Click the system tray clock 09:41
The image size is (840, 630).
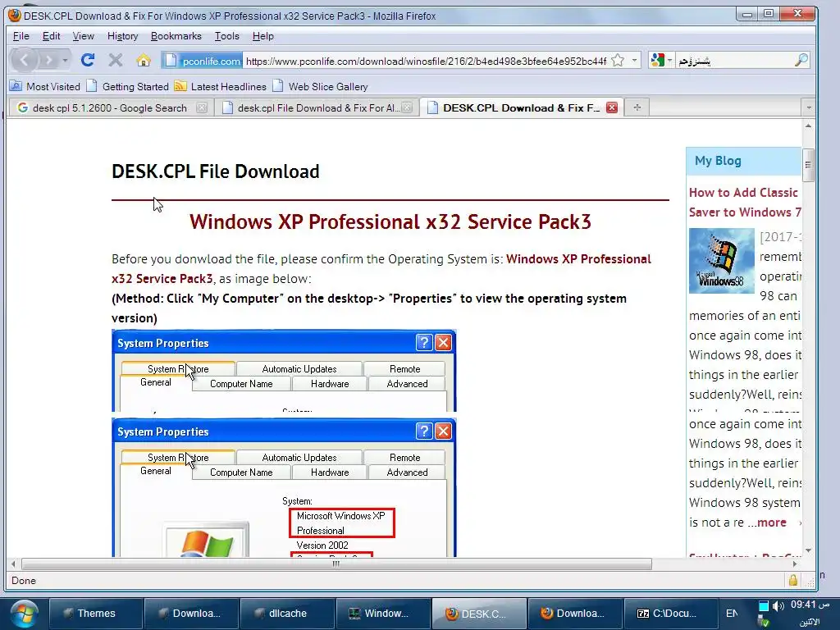click(x=810, y=605)
